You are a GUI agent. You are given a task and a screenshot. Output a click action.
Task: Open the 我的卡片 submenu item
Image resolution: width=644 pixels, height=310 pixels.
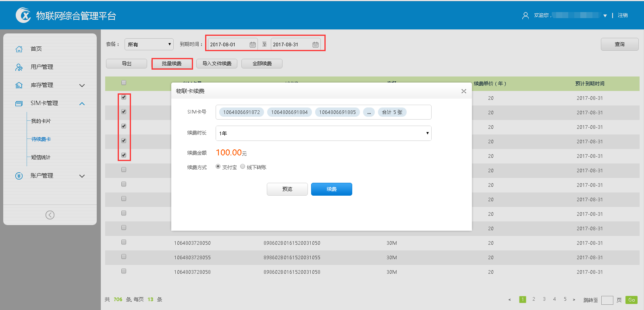(x=41, y=121)
